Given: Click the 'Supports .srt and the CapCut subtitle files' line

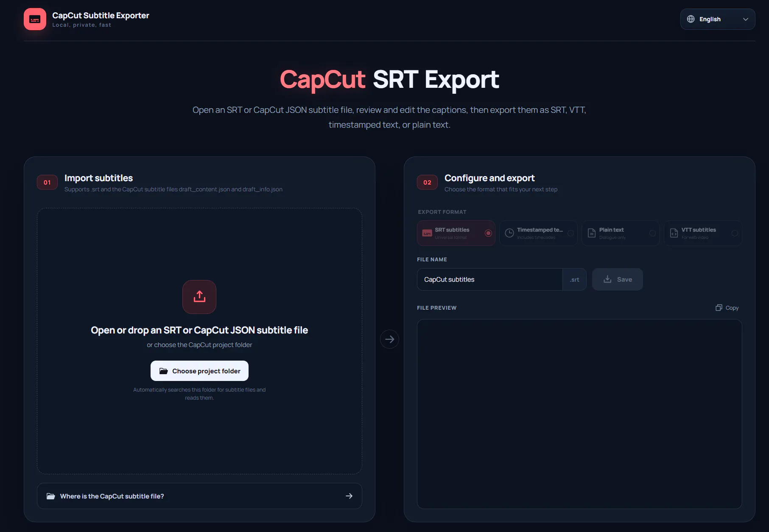Looking at the screenshot, I should click(x=173, y=189).
